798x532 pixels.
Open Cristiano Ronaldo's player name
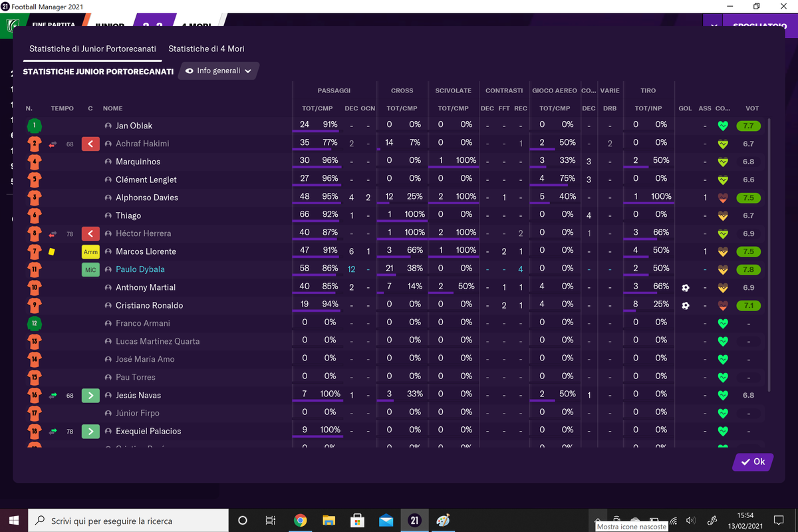pos(149,305)
